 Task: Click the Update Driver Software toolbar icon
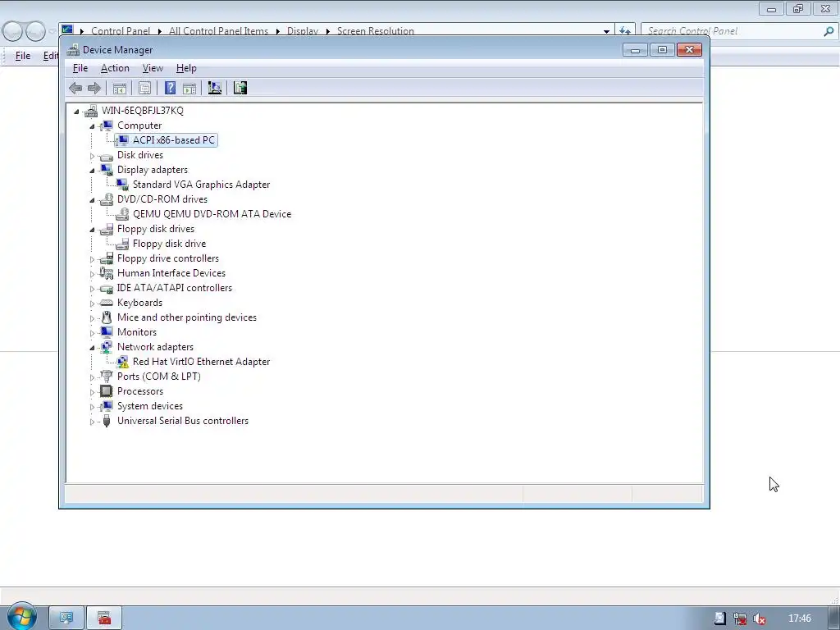pos(240,88)
